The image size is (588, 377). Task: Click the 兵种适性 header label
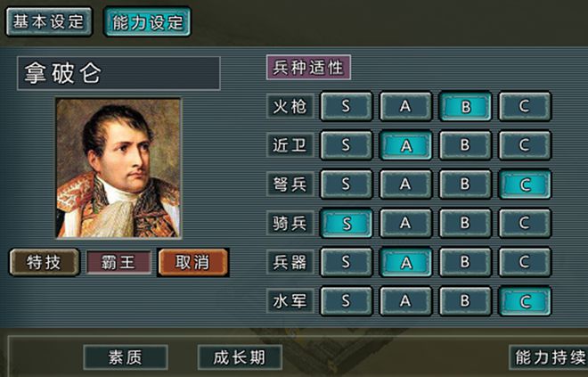308,68
